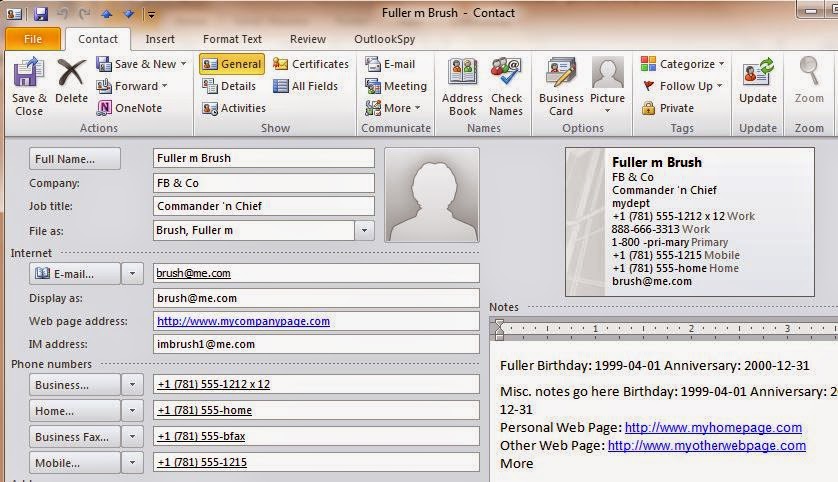Send an E-mail to the contact
The width and height of the screenshot is (838, 482).
click(390, 64)
